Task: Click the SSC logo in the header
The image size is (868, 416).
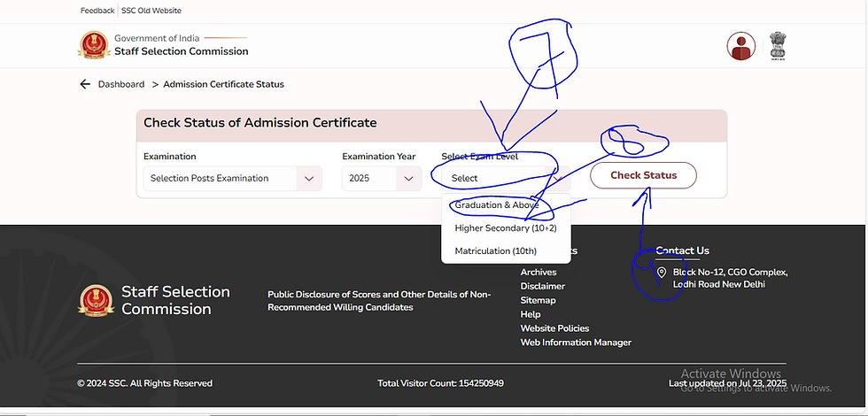Action: tap(94, 45)
